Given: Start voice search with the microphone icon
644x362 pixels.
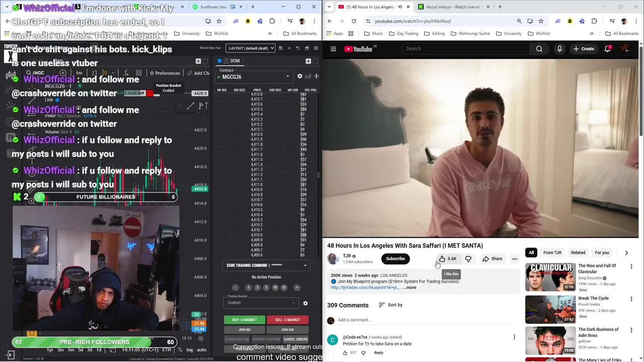Looking at the screenshot, I should point(559,49).
